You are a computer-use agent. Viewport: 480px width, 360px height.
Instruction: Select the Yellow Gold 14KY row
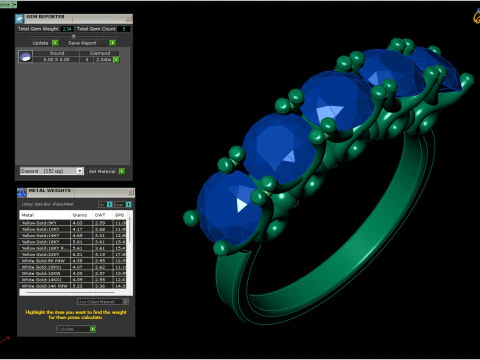(x=73, y=236)
